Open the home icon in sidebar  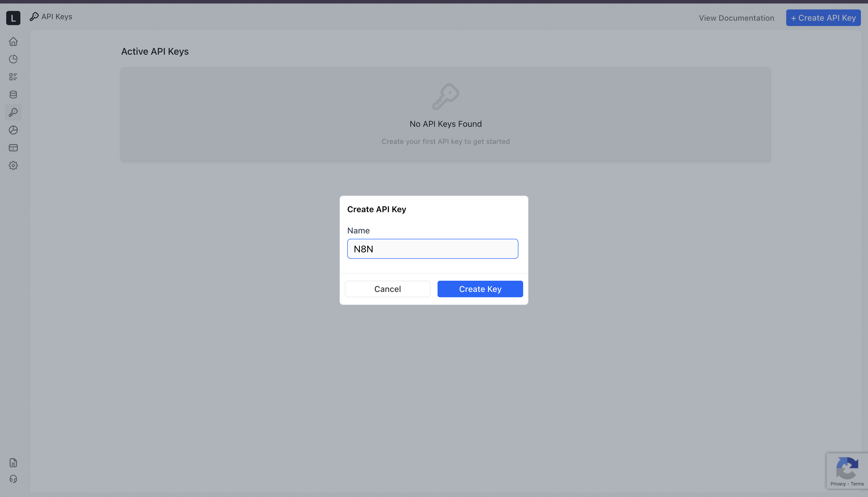[13, 41]
